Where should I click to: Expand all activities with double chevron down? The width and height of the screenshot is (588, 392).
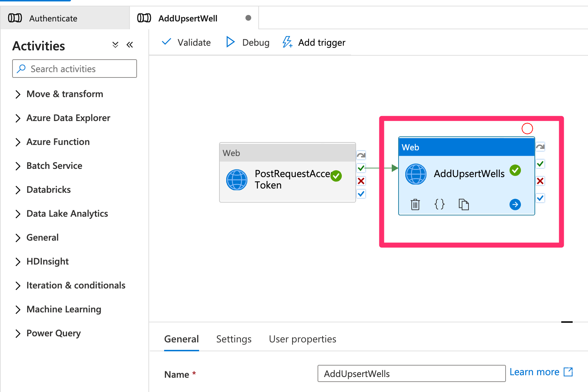coord(115,45)
